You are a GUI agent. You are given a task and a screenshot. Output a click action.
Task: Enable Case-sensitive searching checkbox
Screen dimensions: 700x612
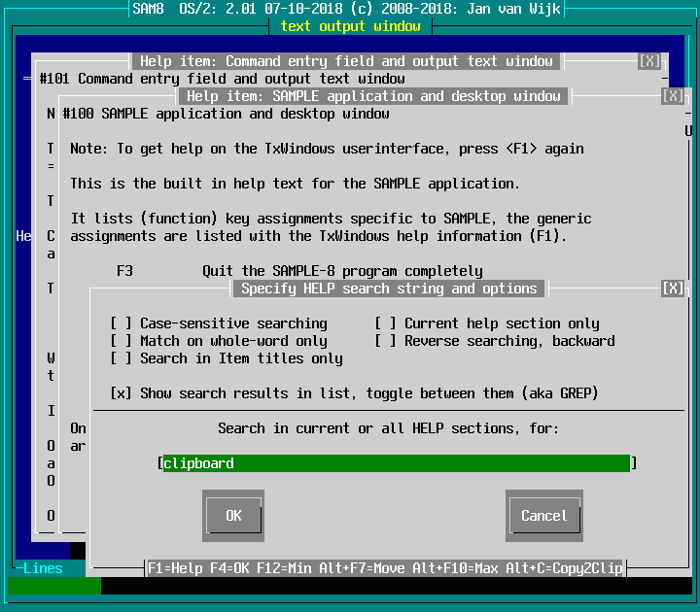(x=122, y=323)
